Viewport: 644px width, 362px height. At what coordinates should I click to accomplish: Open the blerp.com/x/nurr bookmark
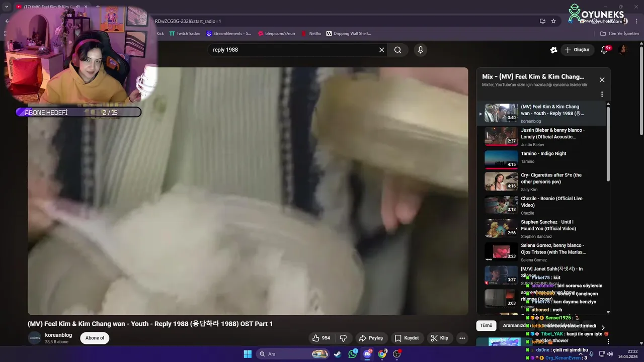[276, 34]
